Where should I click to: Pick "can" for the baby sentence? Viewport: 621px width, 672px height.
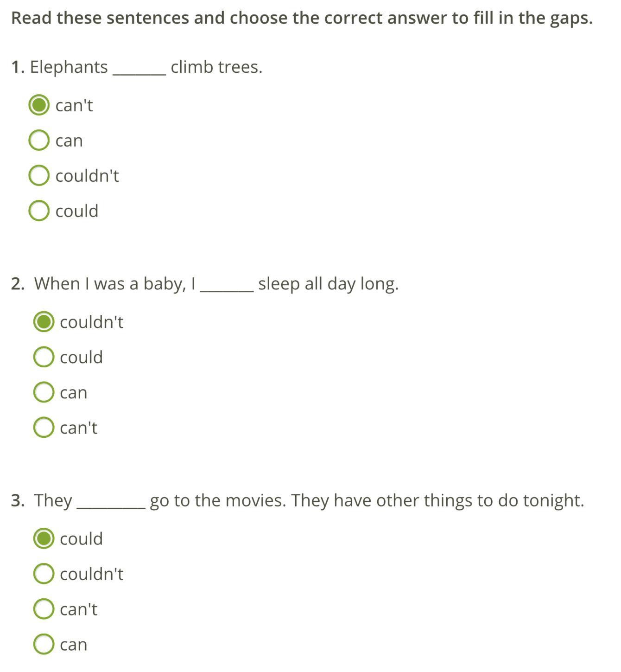click(44, 392)
